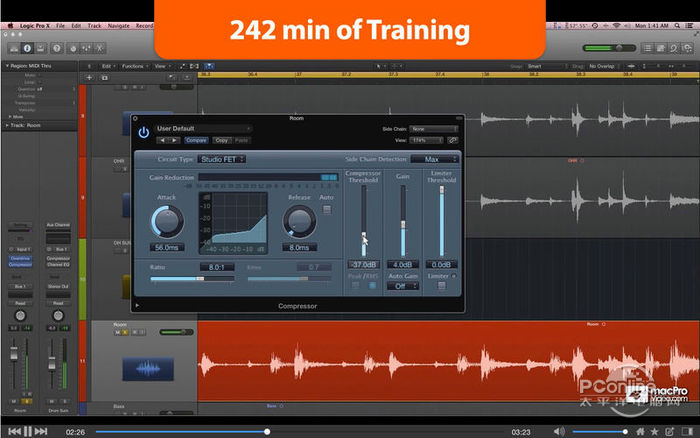The height and width of the screenshot is (438, 700).
Task: Open the Library from the control bar
Action: pyautogui.click(x=14, y=49)
